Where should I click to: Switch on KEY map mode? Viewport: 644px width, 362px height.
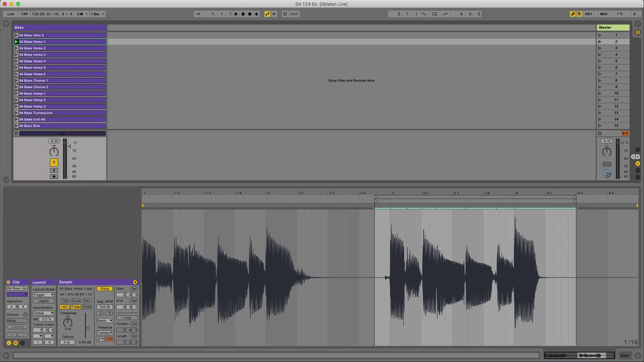pos(588,14)
